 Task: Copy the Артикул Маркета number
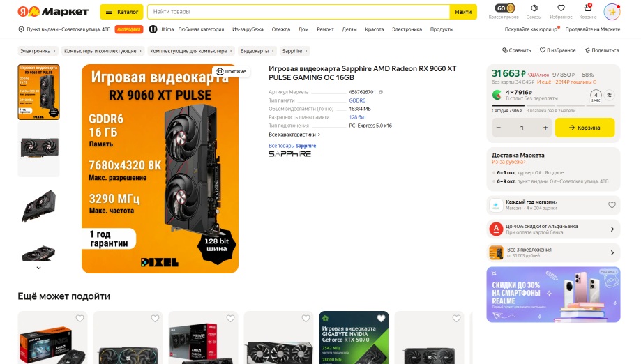pos(381,92)
